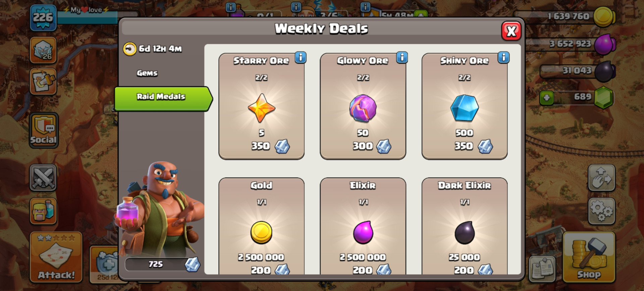Buy the Starry Ore deal
Screen dimensions: 644x291
pyautogui.click(x=261, y=106)
